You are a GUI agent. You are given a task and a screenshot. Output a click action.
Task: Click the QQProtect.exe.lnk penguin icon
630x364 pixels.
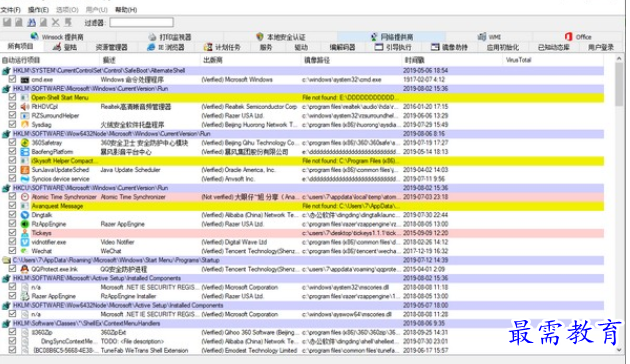click(x=25, y=269)
